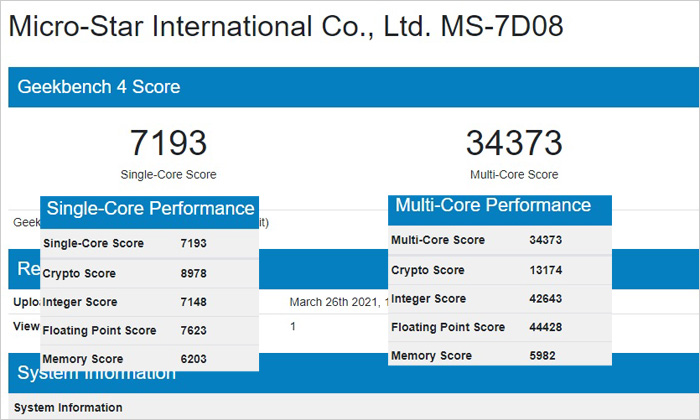Click the large 34373 multi-core score
This screenshot has height=420, width=700.
(514, 143)
